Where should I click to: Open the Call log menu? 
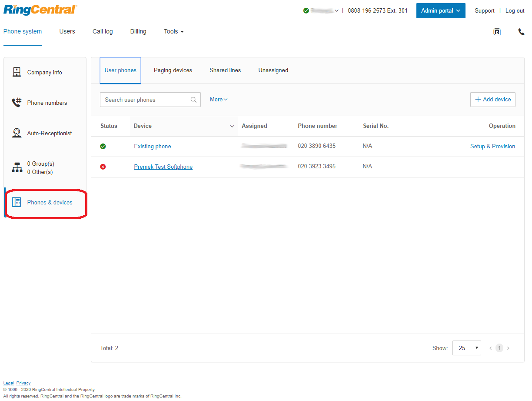click(103, 32)
